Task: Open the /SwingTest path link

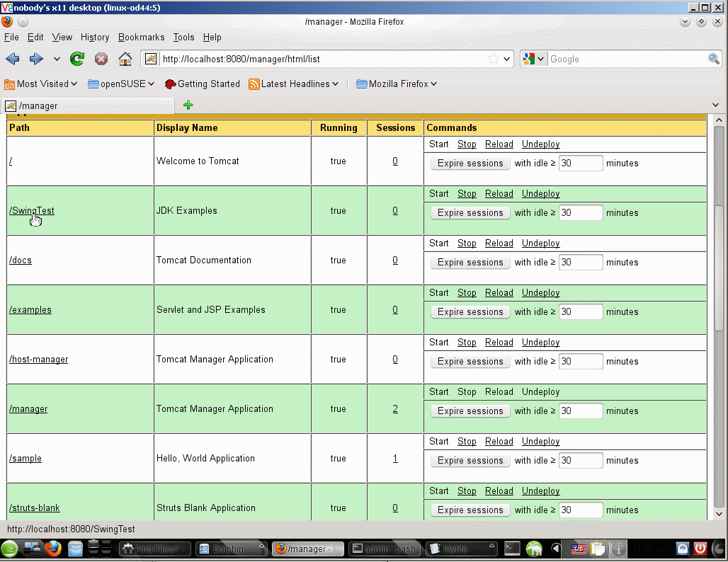Action: [x=32, y=211]
